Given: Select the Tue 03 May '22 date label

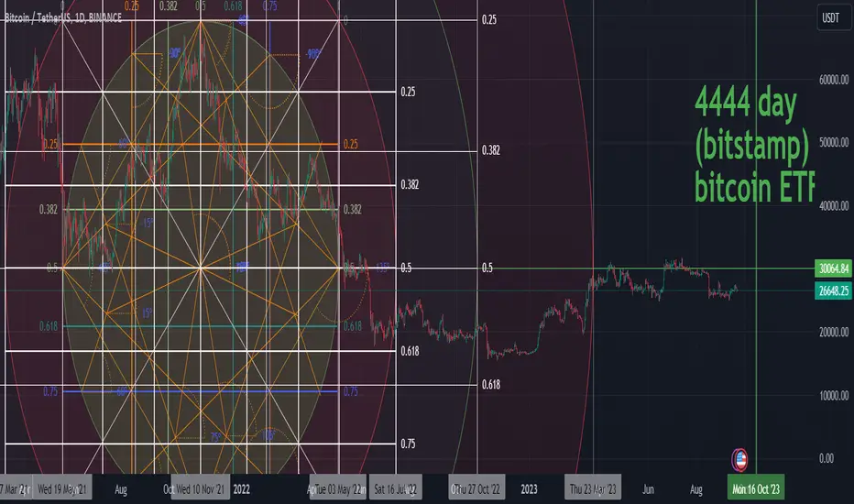Looking at the screenshot, I should [x=338, y=488].
